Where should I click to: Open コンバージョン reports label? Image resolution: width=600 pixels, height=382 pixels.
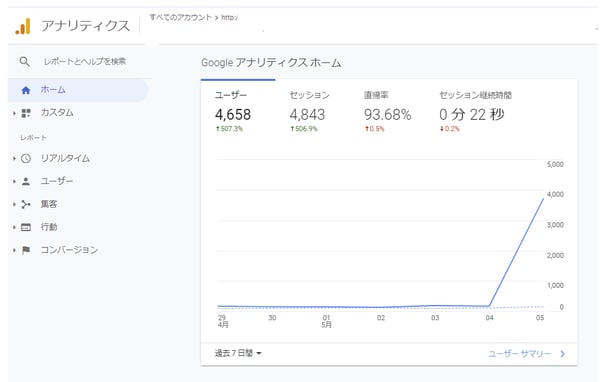coord(69,250)
